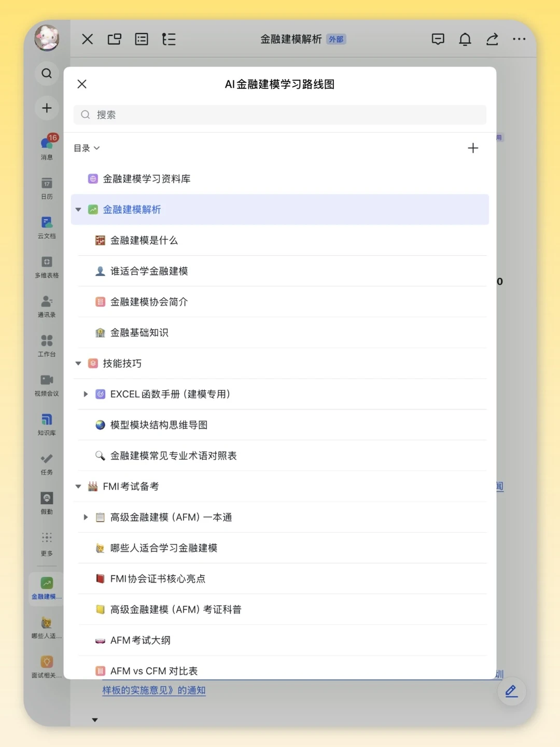Open AFM vs CFM 对比表 page
Viewport: 560px width, 747px height.
tap(280, 668)
